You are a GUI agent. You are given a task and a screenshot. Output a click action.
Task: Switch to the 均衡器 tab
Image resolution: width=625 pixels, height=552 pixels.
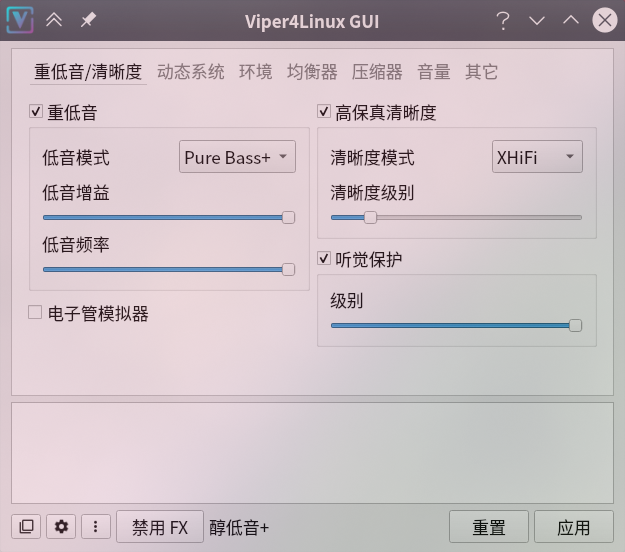[312, 72]
